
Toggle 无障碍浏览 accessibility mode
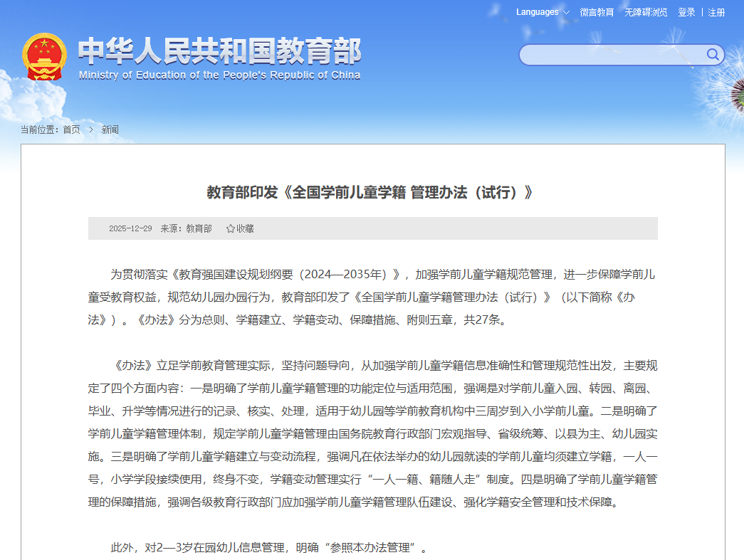point(646,13)
